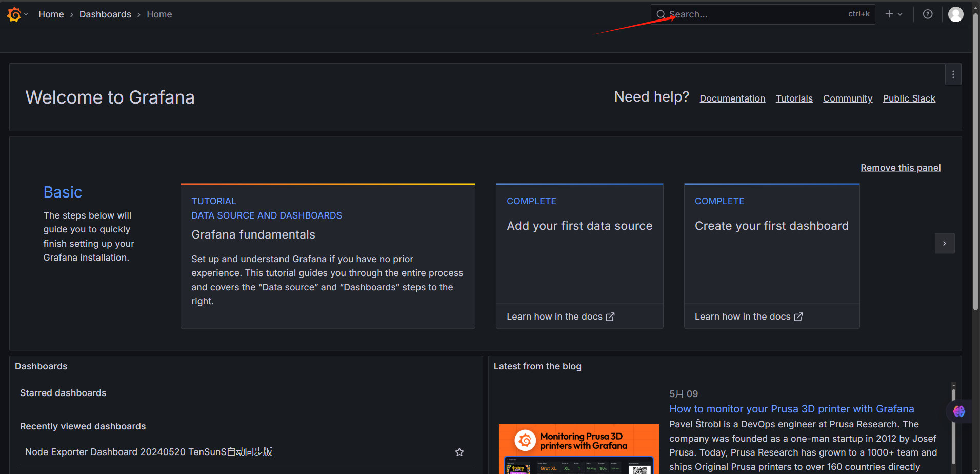Viewport: 980px width, 474px height.
Task: Click the Latest from the blog title
Action: coord(537,366)
